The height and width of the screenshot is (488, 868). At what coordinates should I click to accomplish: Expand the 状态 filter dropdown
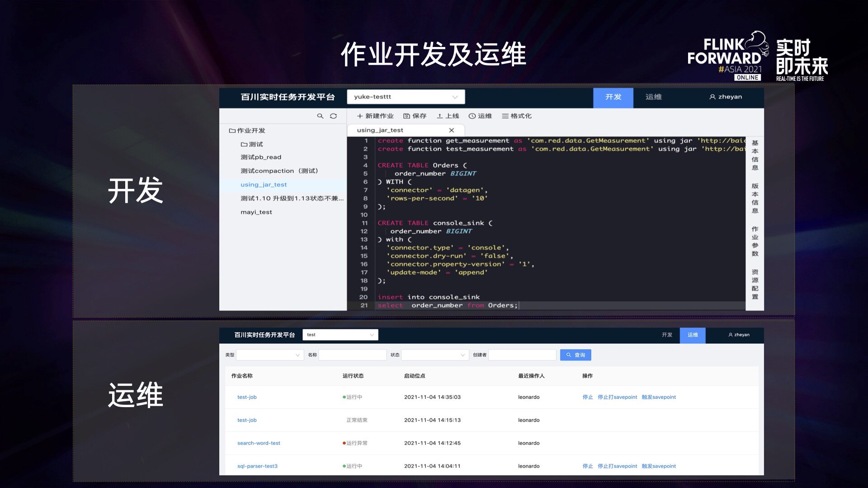point(434,355)
